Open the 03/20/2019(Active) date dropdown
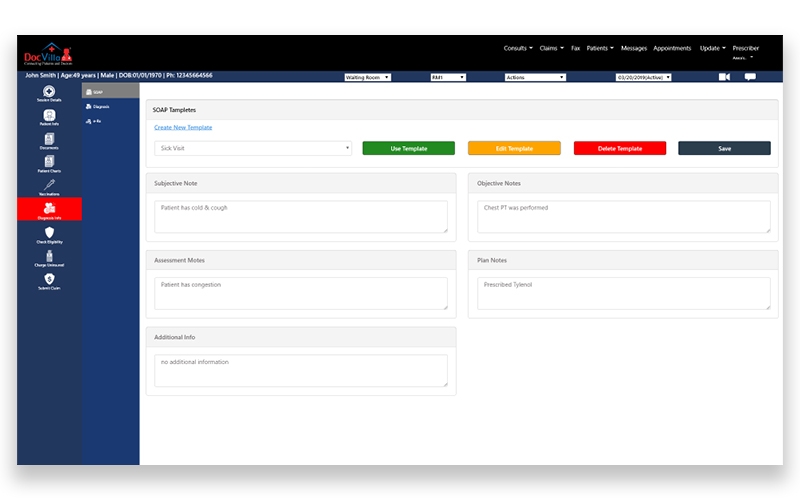 coord(643,77)
